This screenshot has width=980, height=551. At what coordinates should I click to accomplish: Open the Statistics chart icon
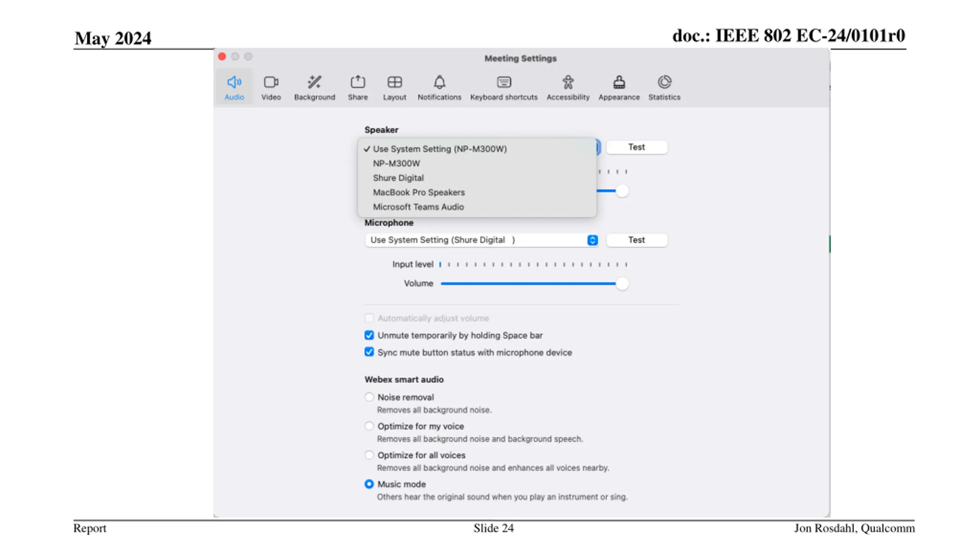coord(664,82)
